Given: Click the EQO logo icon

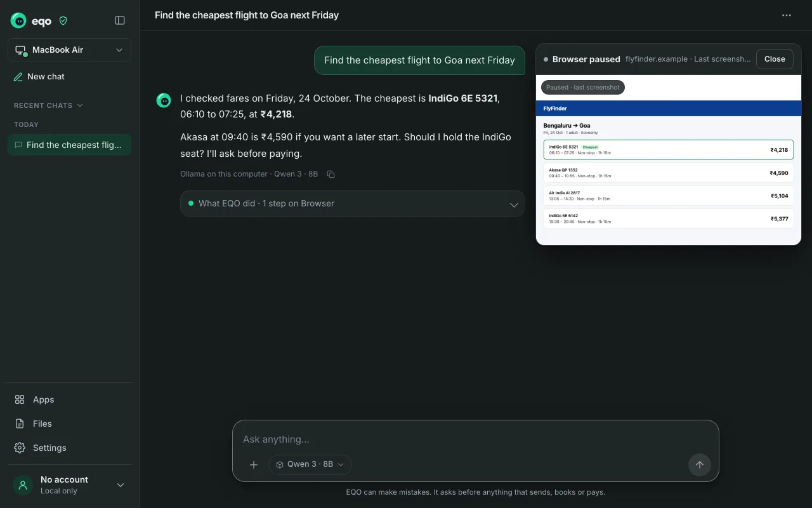Looking at the screenshot, I should (x=18, y=20).
